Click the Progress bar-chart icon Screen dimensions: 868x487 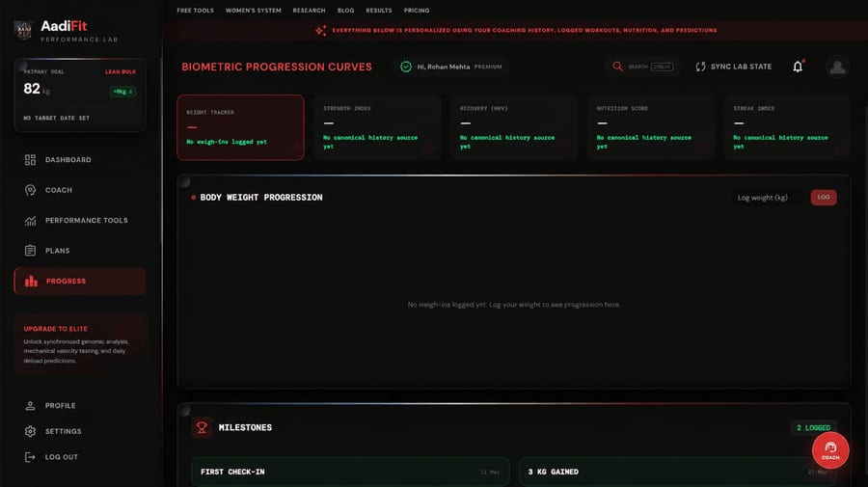pyautogui.click(x=31, y=282)
